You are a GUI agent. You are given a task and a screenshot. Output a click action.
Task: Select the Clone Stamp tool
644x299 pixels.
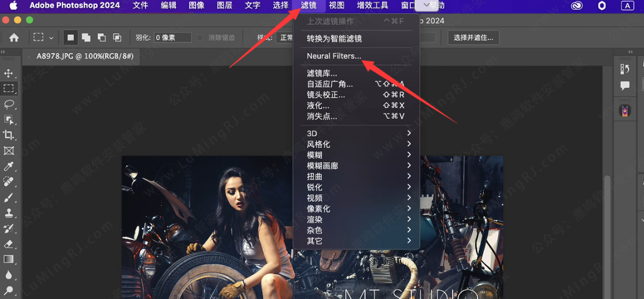click(8, 212)
